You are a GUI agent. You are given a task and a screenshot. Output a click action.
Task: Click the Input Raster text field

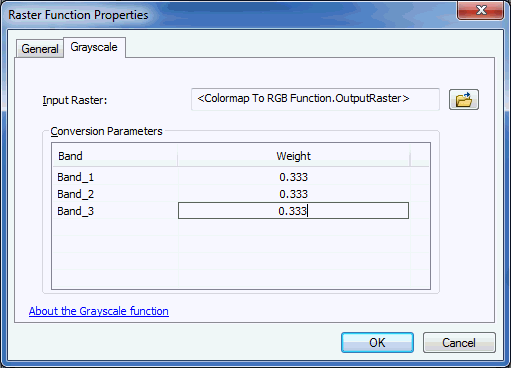[x=315, y=99]
